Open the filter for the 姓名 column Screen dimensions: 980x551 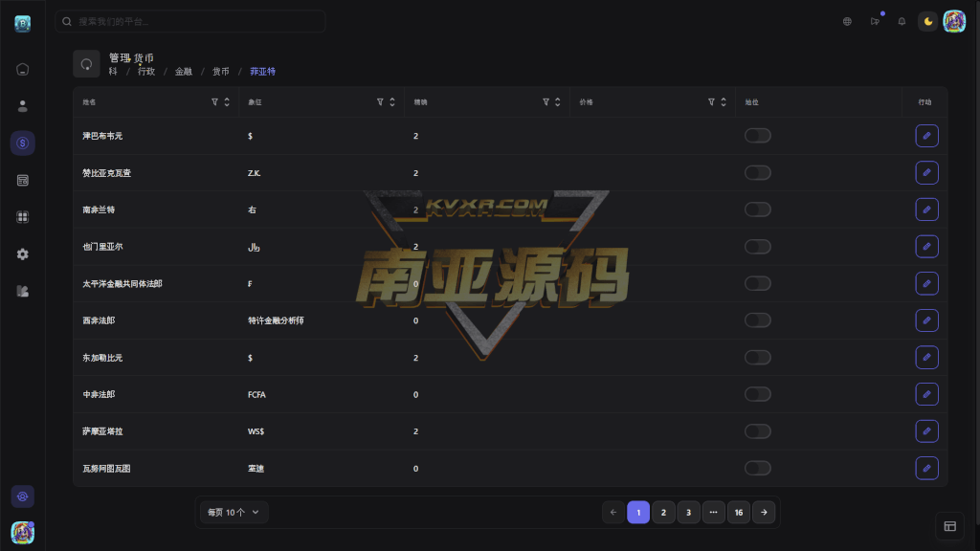pyautogui.click(x=214, y=101)
